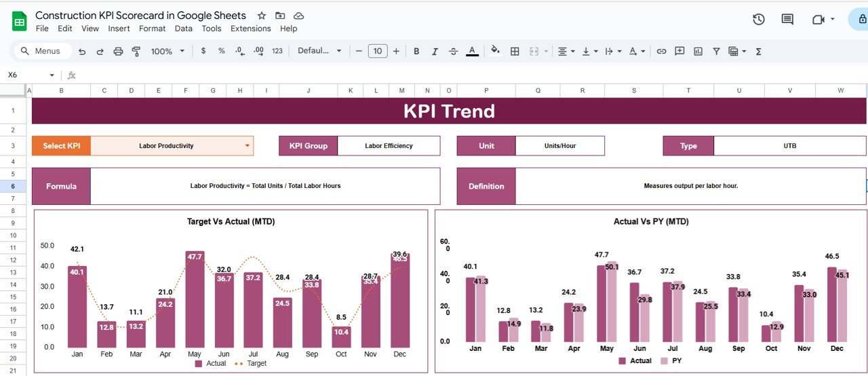Viewport: 868px width, 376px height.
Task: Open the Format menu
Action: pyautogui.click(x=152, y=29)
